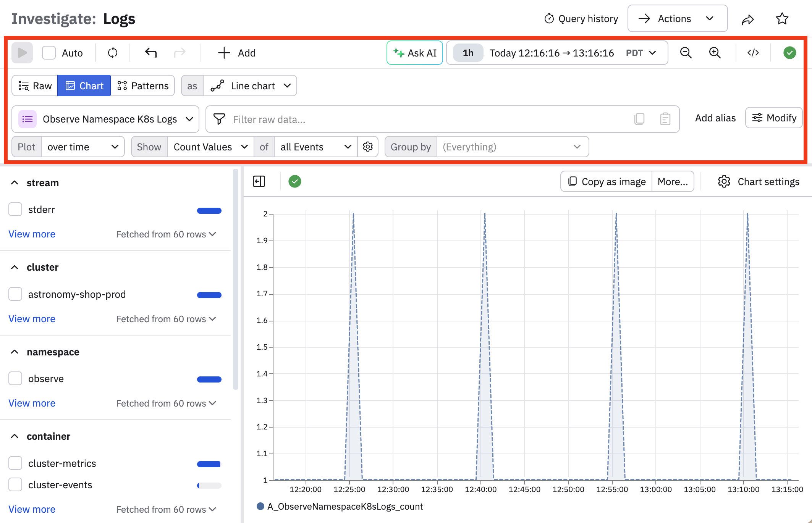This screenshot has height=523, width=812.
Task: Enable the Auto checkbox
Action: (x=49, y=53)
